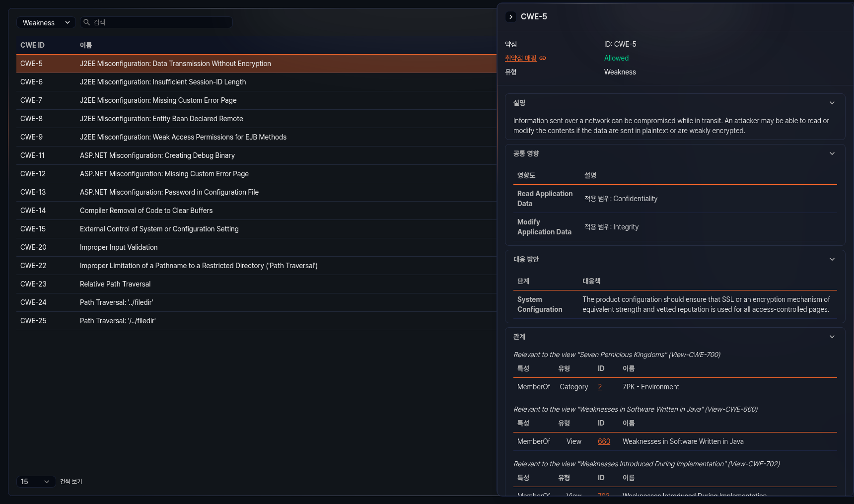Click the CWE ID column header
Screen dimensions: 854x504
[x=32, y=45]
